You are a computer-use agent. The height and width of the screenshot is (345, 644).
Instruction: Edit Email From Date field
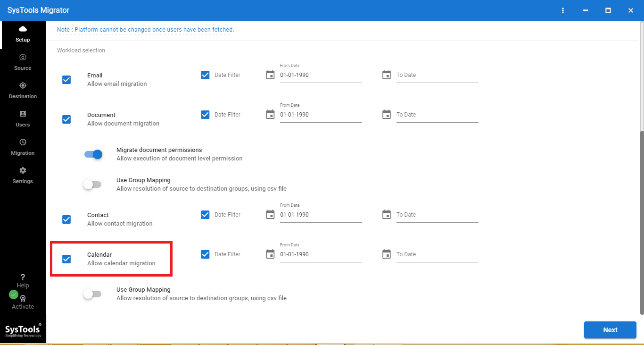[321, 75]
